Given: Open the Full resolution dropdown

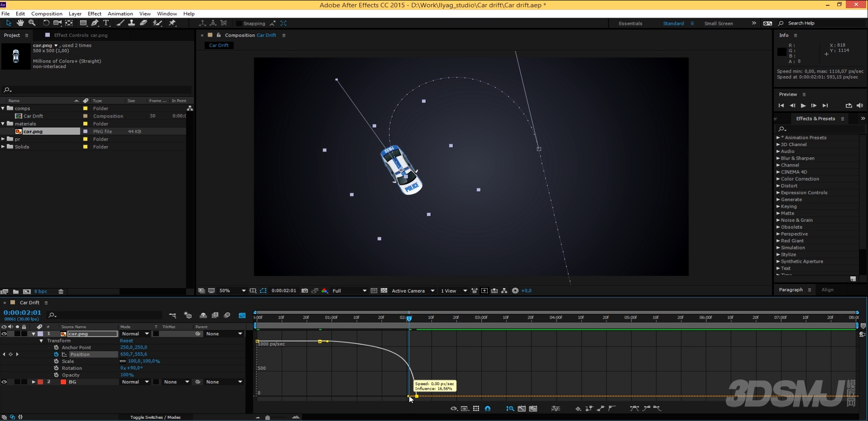Looking at the screenshot, I should click(349, 291).
